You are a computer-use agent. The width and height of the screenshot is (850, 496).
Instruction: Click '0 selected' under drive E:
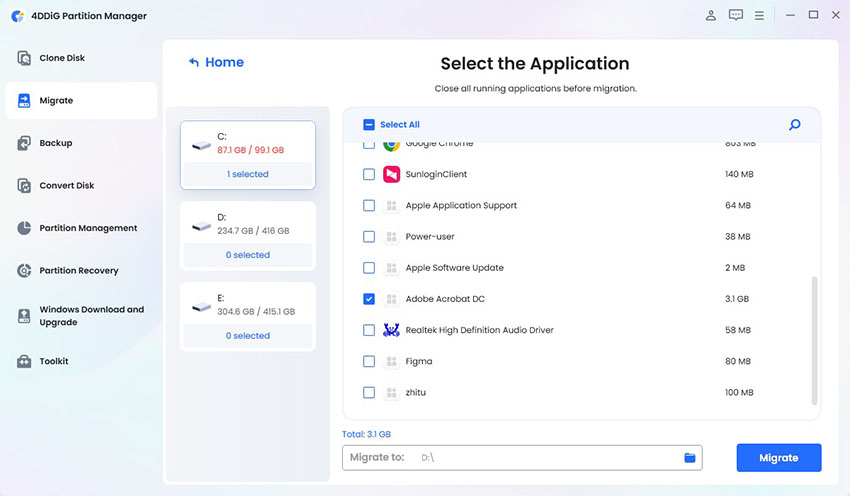248,336
